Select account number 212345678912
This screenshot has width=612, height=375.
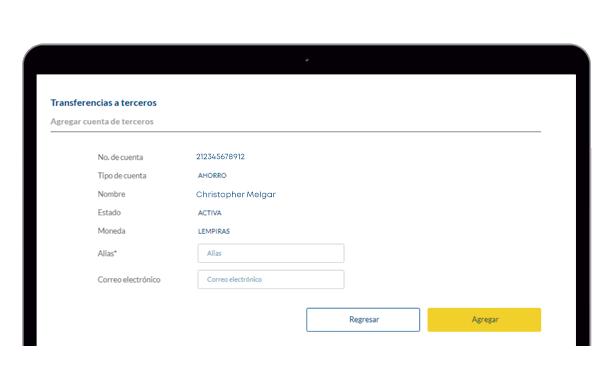[x=220, y=156]
